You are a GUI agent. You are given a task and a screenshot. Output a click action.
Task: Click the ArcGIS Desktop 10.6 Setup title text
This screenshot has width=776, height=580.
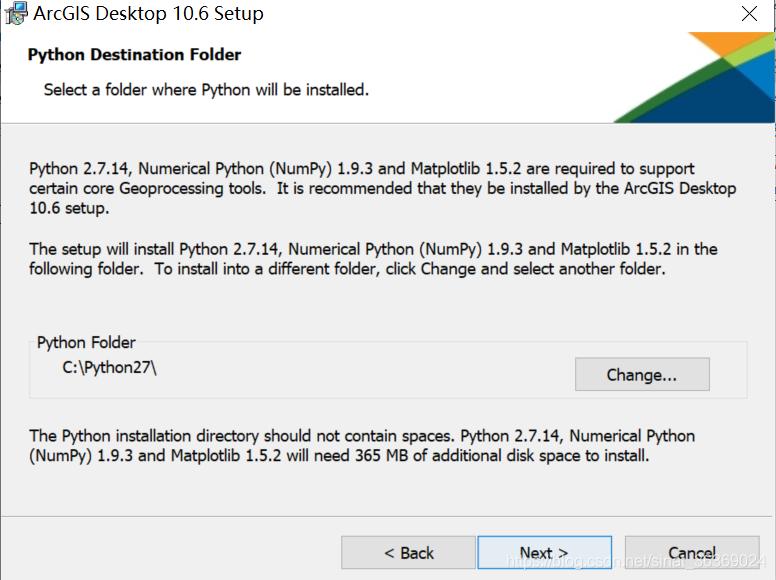[148, 13]
